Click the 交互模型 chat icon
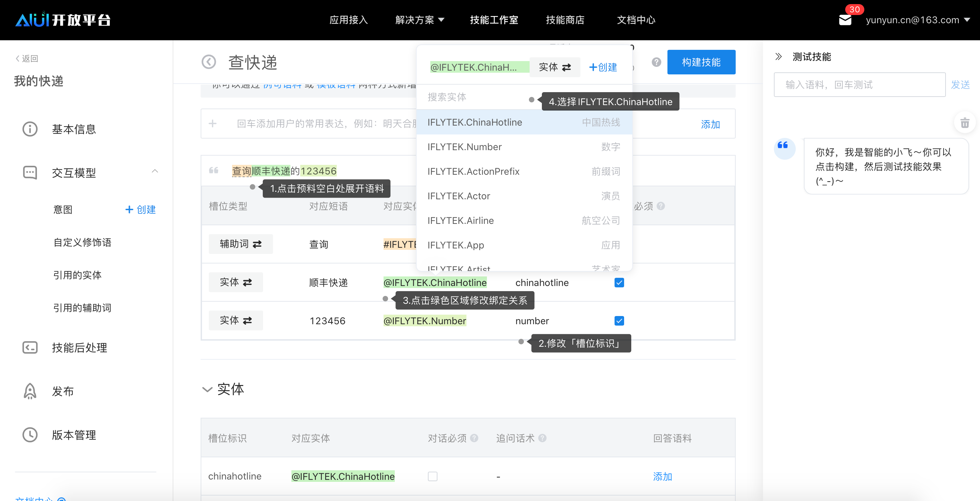Viewport: 980px width, 501px height. click(x=30, y=173)
